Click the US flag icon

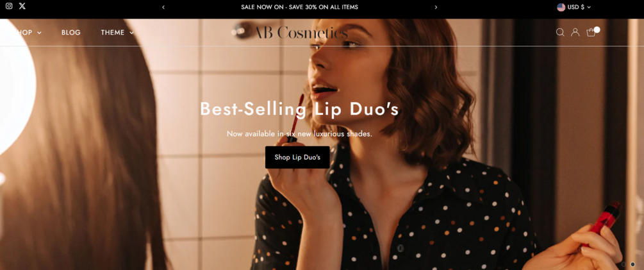tap(561, 7)
